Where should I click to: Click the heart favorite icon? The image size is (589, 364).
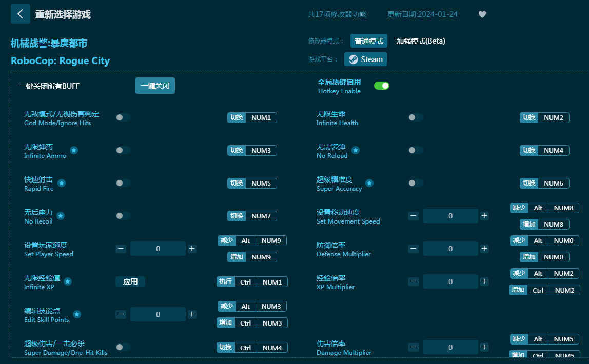tap(482, 14)
